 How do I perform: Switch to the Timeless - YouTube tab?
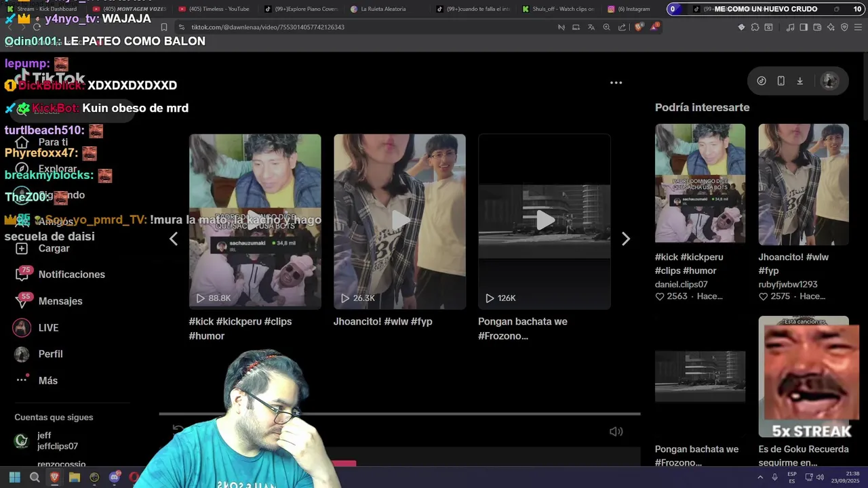click(x=216, y=9)
